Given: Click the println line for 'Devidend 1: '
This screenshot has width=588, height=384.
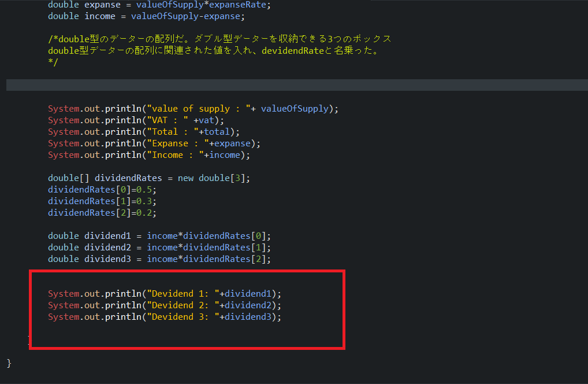Looking at the screenshot, I should (x=165, y=294).
